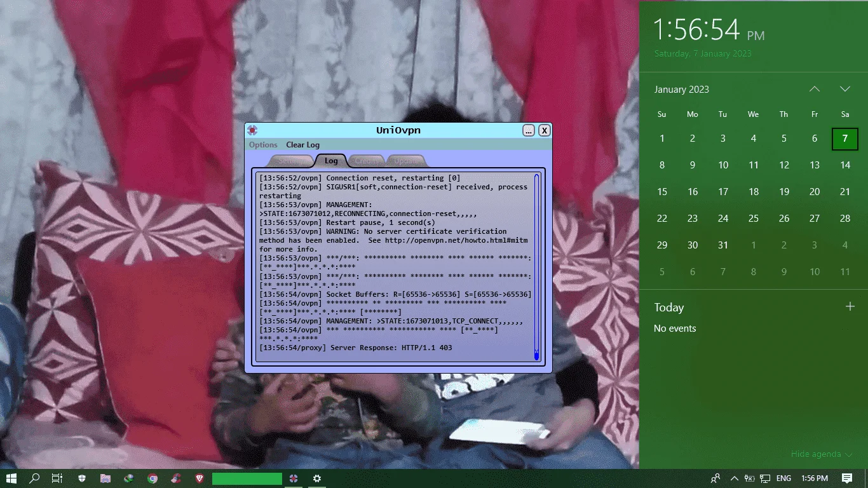Click the log line 'Connection reset, restarting [0]'
Screen dimensions: 868x488
(360, 178)
